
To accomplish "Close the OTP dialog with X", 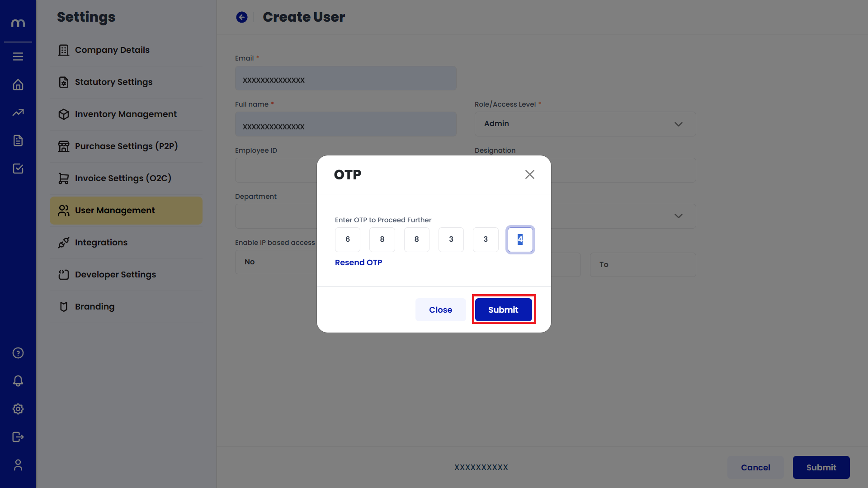I will [x=530, y=174].
